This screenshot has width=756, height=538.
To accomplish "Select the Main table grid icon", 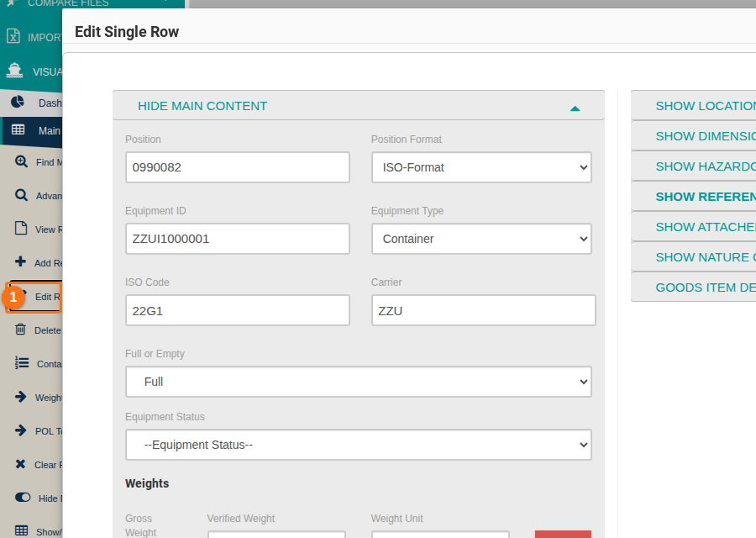I will coord(18,129).
